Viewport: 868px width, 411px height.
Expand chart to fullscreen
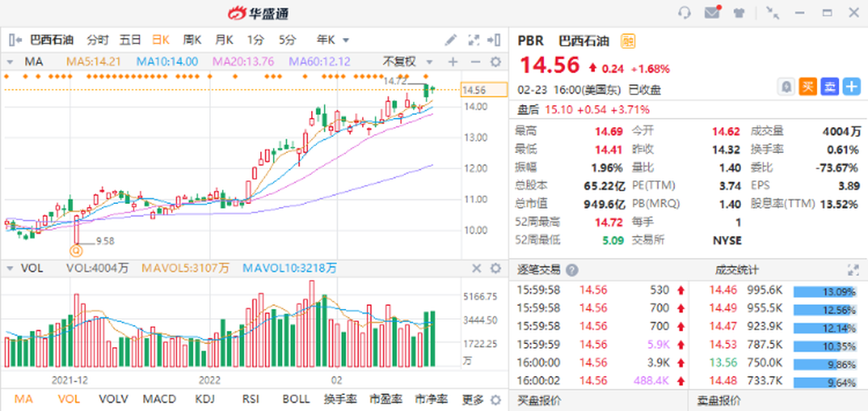pos(473,40)
